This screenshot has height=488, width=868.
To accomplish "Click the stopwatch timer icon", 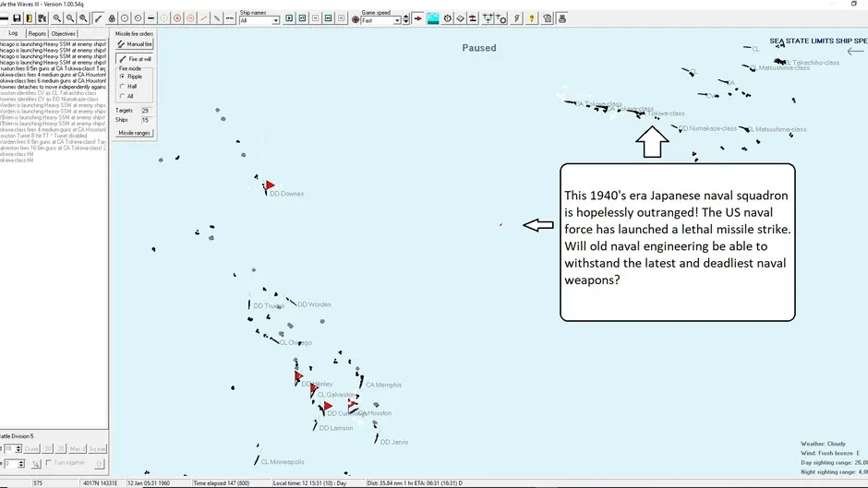I will pos(447,18).
